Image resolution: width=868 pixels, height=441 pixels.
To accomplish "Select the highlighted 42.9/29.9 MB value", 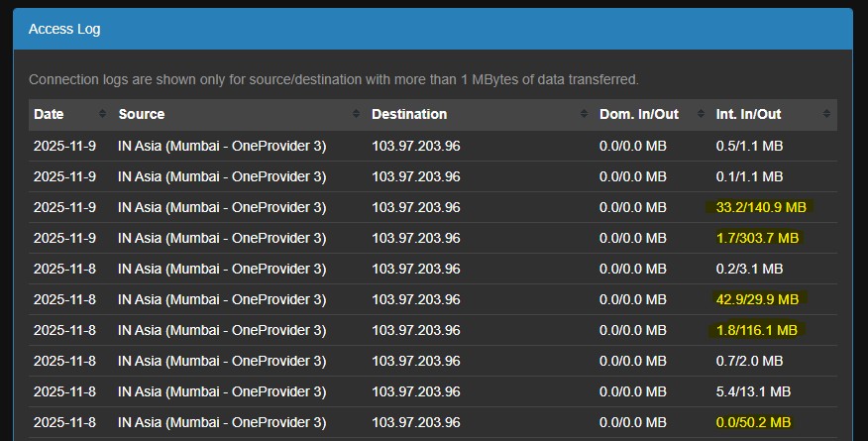I will [757, 299].
